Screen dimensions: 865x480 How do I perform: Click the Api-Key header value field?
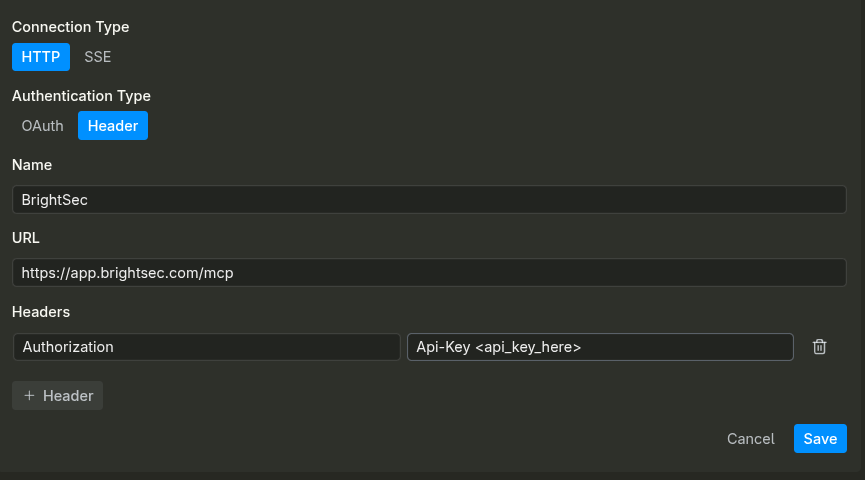pos(600,347)
